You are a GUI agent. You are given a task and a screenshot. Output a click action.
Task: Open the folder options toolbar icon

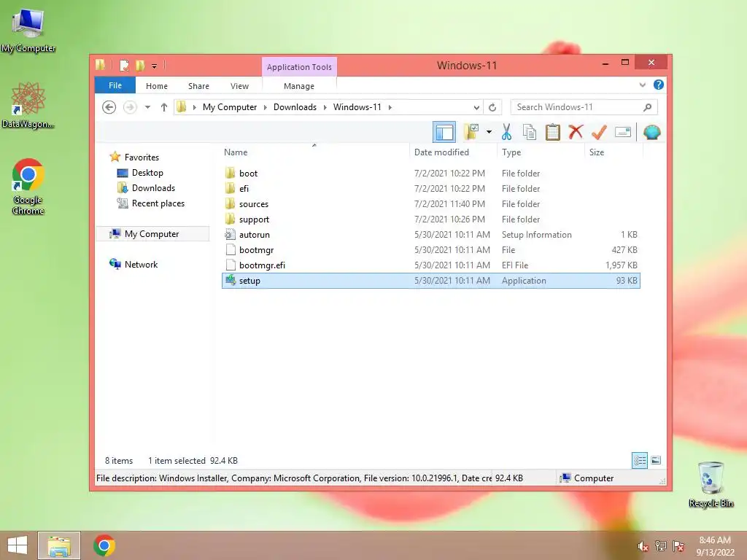click(x=471, y=133)
